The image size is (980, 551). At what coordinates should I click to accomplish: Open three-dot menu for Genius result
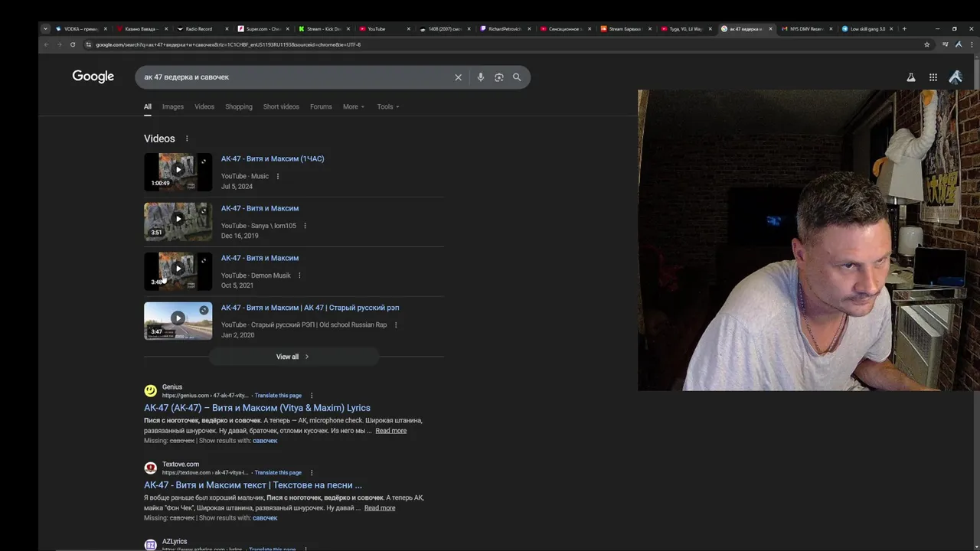[x=311, y=396]
